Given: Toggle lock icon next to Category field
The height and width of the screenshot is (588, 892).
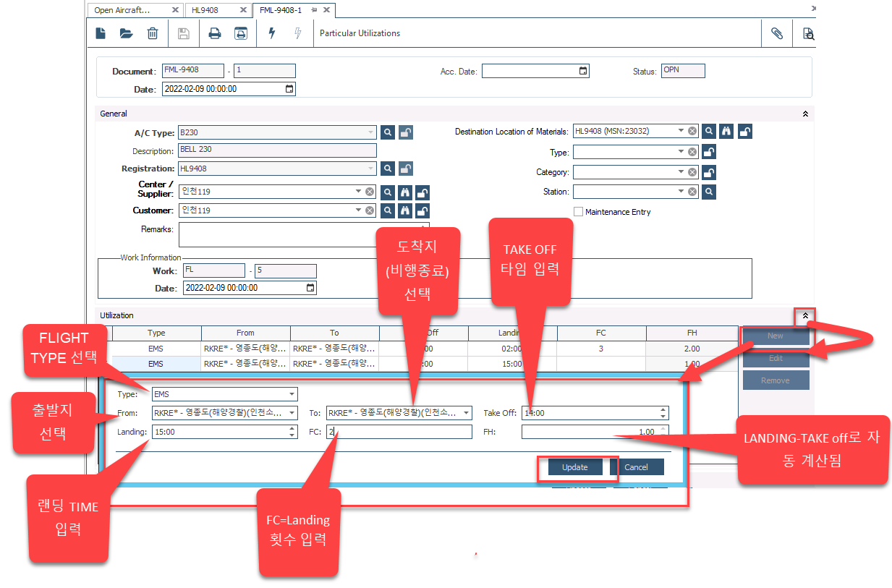Looking at the screenshot, I should point(710,172).
